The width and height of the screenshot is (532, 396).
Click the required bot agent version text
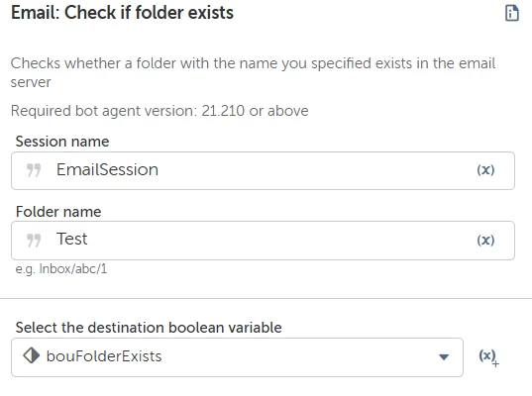click(160, 111)
